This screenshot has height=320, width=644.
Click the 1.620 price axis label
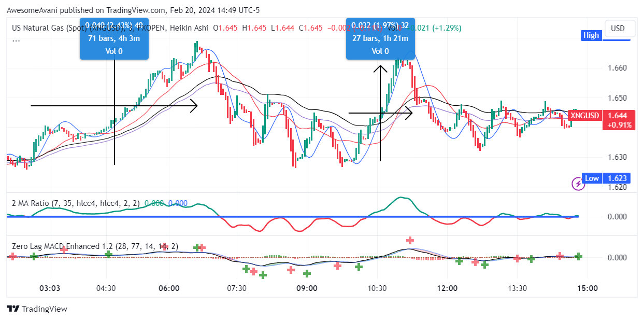(618, 187)
